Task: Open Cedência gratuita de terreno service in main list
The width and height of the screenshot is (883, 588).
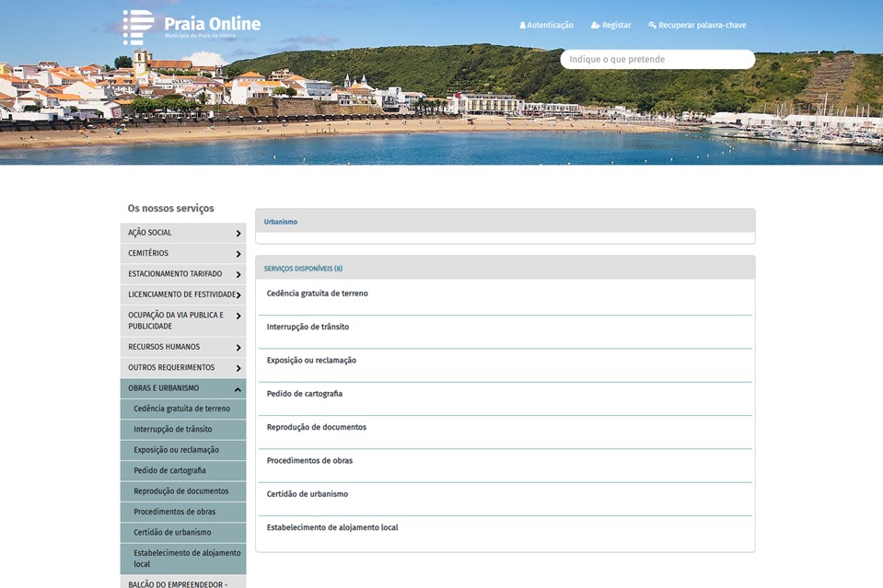Action: click(x=317, y=294)
